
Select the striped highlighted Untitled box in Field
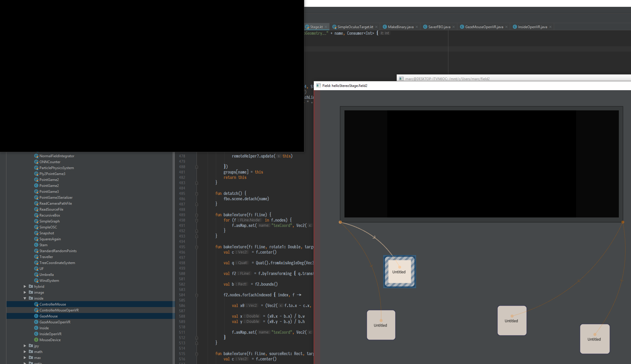(x=400, y=271)
